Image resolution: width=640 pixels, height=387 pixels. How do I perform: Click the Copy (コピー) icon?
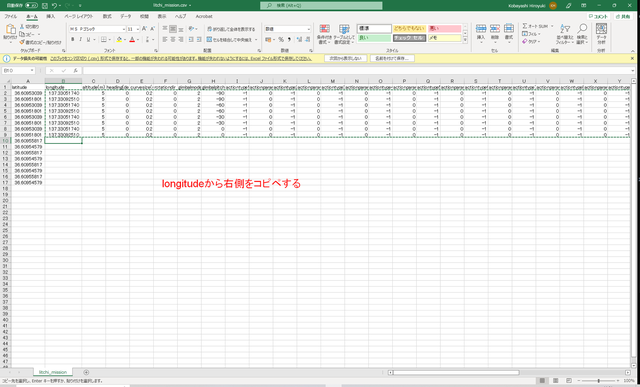[22, 34]
